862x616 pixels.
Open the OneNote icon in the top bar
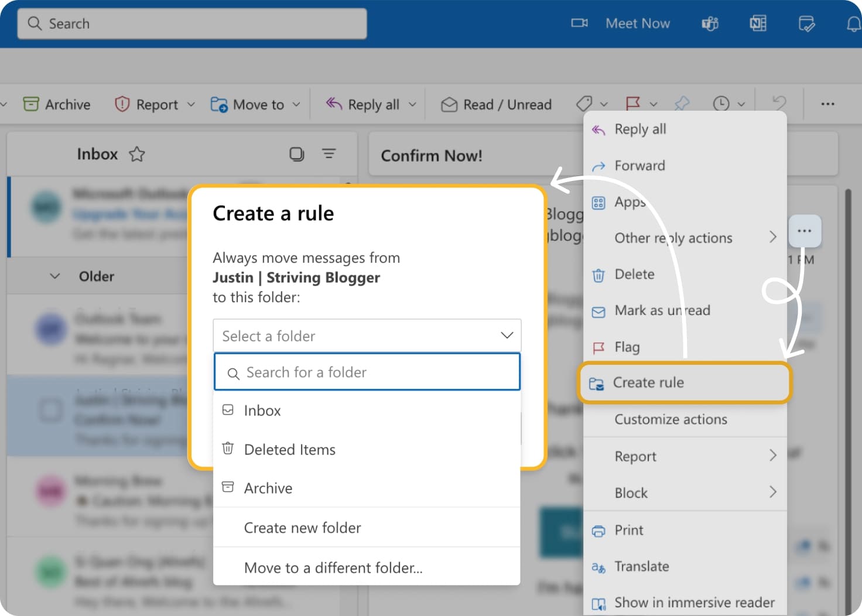758,23
